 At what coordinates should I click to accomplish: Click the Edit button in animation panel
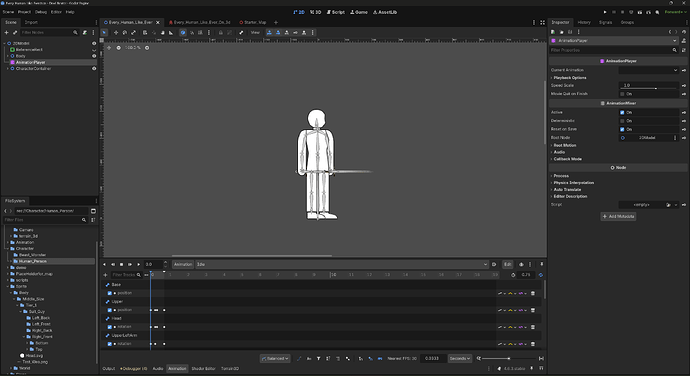pos(507,264)
